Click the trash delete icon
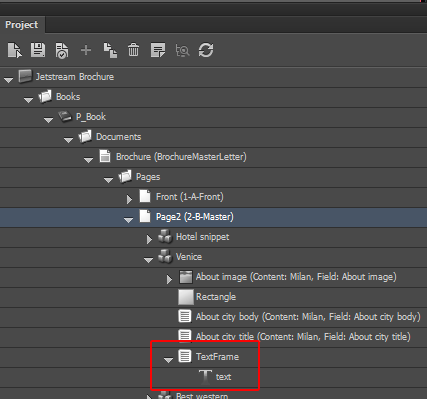The width and height of the screenshot is (427, 399). 134,50
